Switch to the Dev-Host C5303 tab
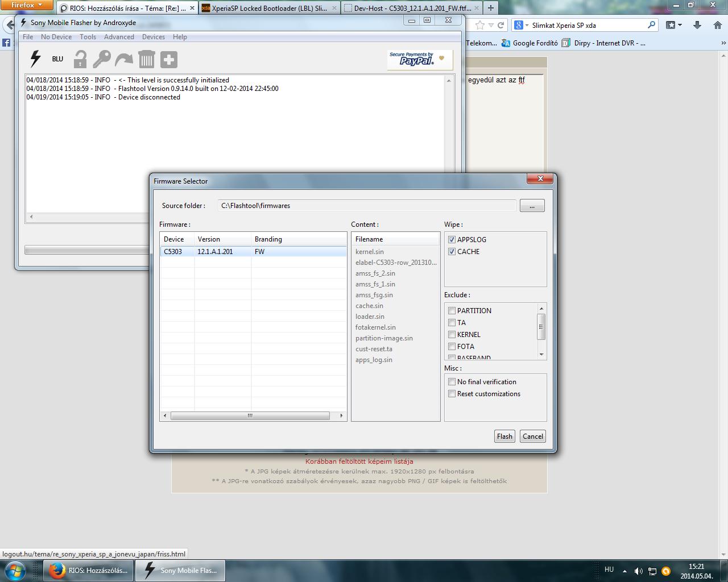 [x=411, y=8]
